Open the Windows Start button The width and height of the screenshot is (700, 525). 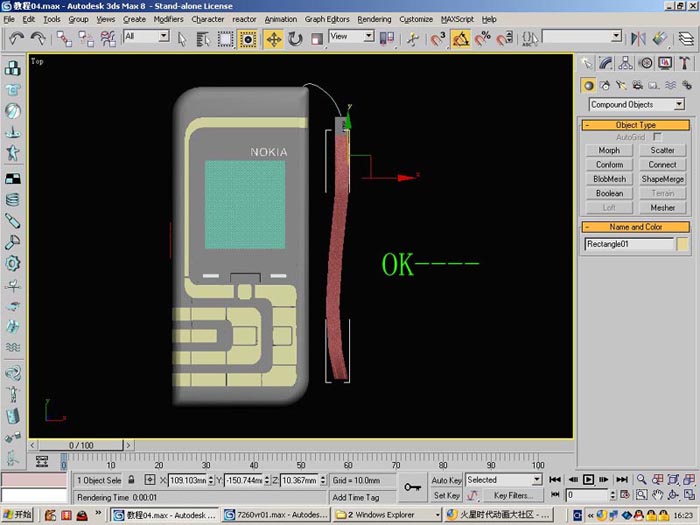coord(18,515)
